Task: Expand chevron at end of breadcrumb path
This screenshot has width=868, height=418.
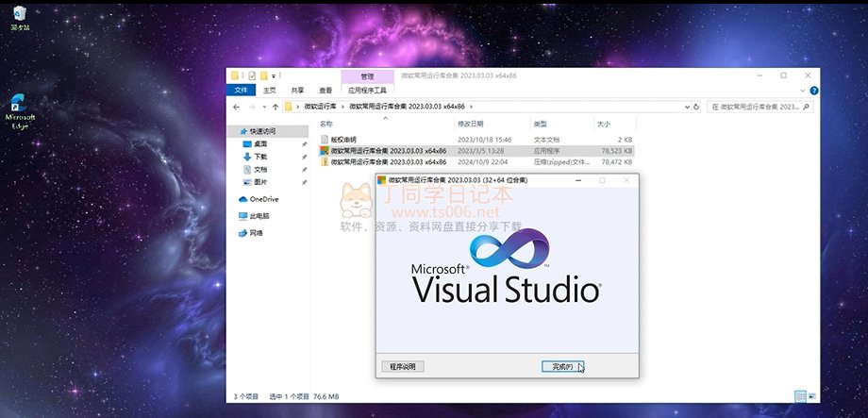Action: (471, 107)
